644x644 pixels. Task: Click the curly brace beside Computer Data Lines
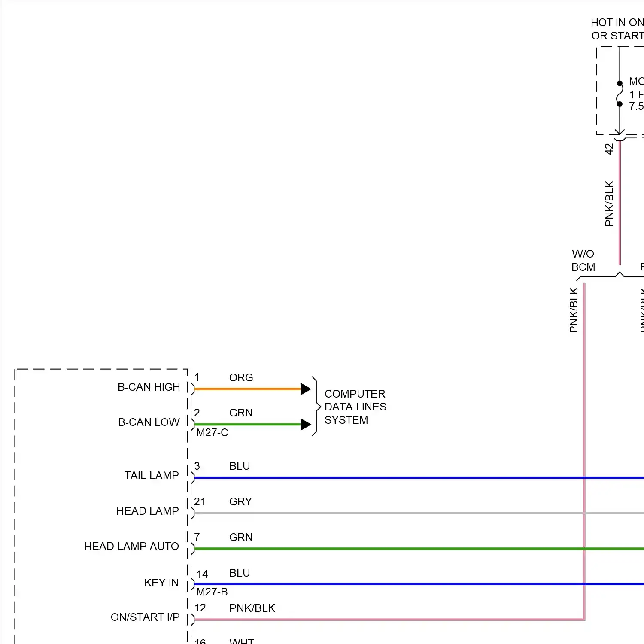click(x=316, y=406)
